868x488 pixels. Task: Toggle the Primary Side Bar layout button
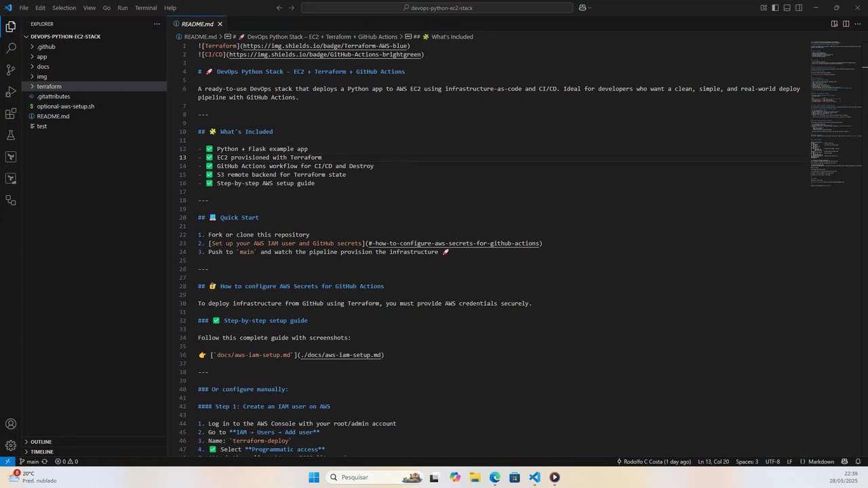click(776, 8)
